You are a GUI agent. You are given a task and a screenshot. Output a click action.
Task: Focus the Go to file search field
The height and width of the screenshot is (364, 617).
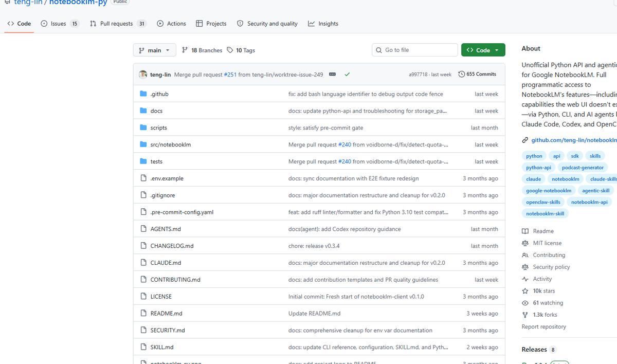[415, 50]
